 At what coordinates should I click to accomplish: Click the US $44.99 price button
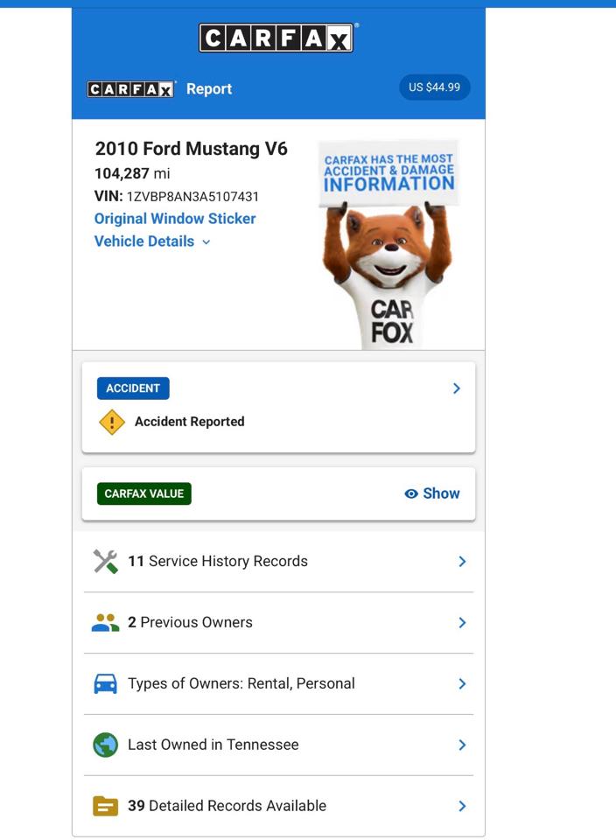tap(434, 87)
